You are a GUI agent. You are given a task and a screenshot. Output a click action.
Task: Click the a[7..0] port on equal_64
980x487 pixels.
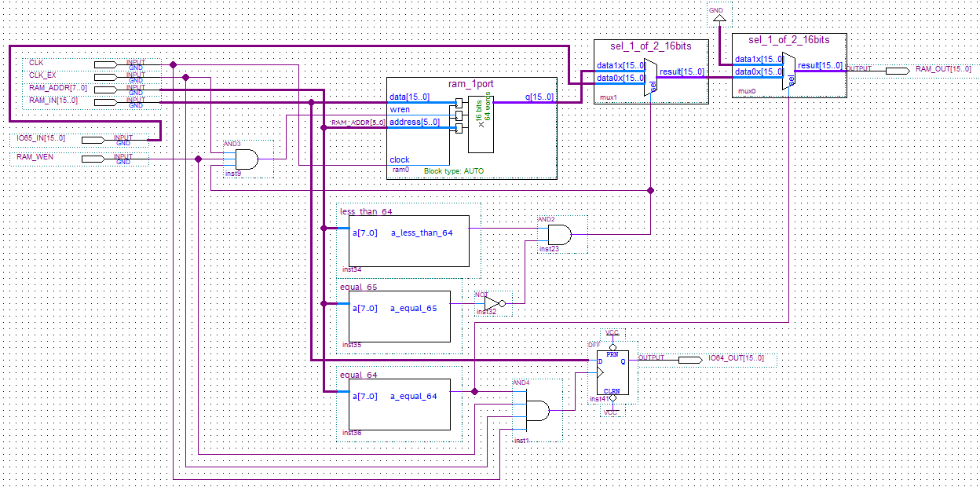[365, 396]
